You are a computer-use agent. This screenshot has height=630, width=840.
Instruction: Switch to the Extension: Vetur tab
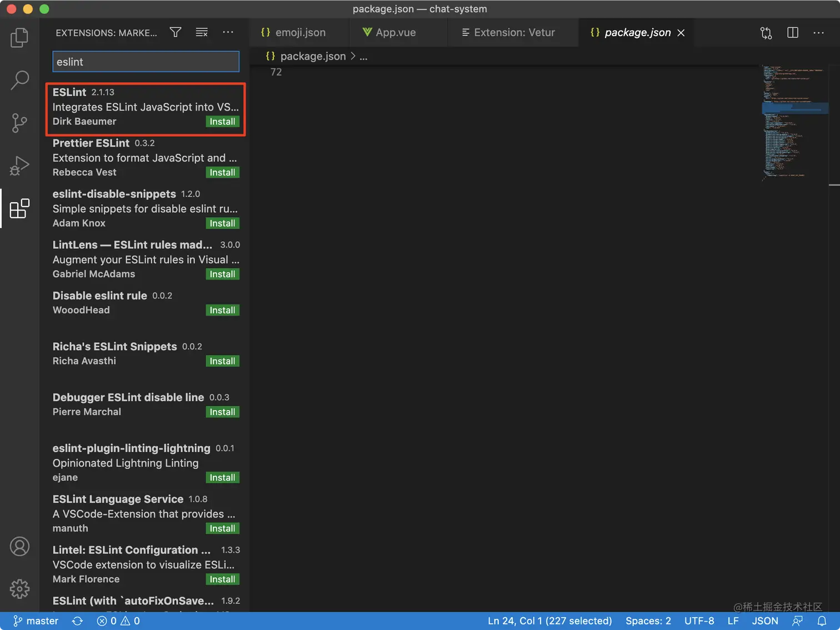(x=513, y=32)
